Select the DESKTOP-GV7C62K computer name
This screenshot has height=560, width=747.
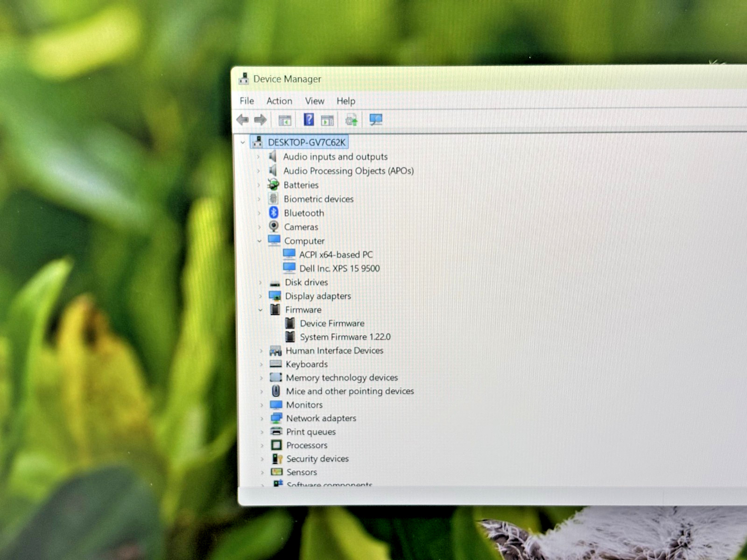[x=307, y=142]
